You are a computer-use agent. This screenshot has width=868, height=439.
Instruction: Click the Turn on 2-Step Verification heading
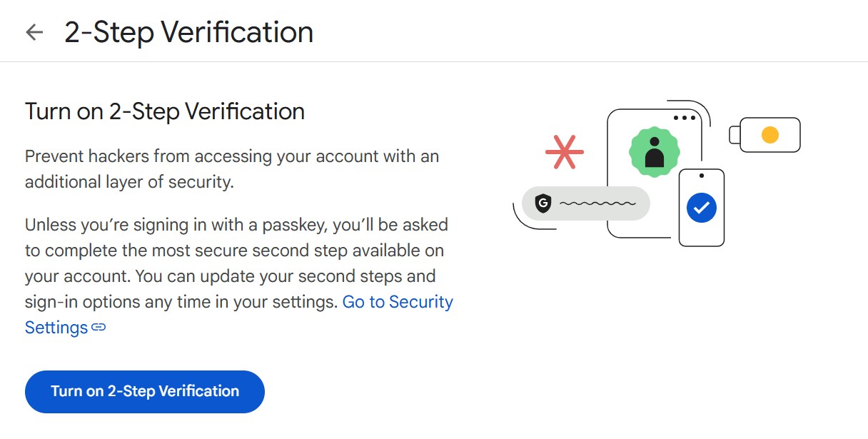pos(164,111)
